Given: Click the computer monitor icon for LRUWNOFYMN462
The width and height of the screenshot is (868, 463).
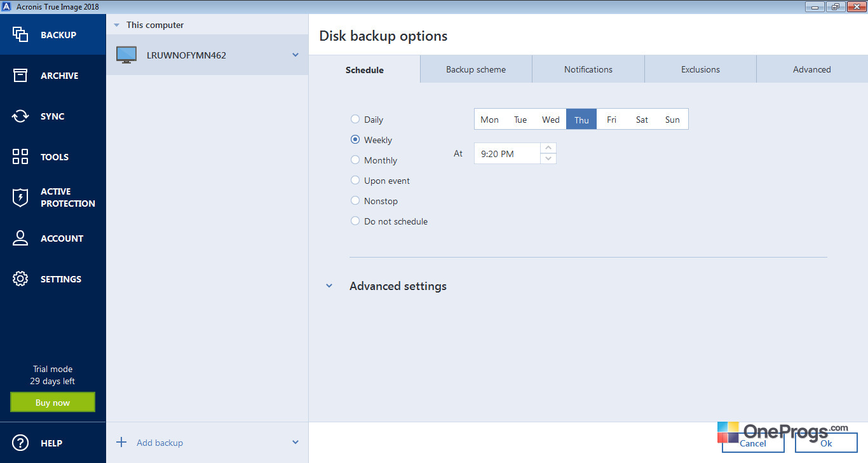Looking at the screenshot, I should 126,55.
